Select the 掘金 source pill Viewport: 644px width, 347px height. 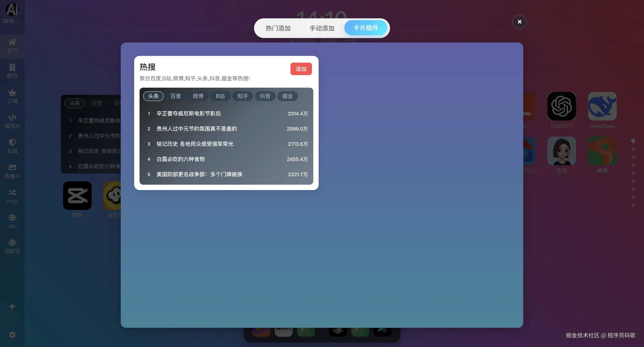(x=287, y=96)
